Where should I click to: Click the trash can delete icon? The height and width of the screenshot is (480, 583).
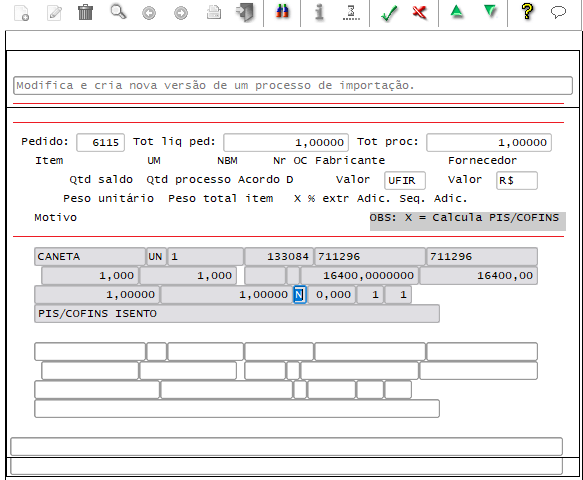(86, 12)
